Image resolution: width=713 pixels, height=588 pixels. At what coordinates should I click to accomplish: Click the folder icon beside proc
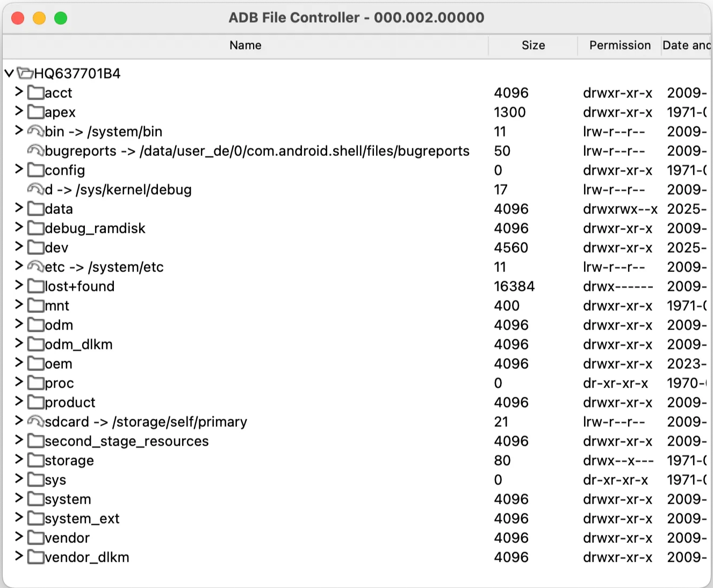click(36, 383)
